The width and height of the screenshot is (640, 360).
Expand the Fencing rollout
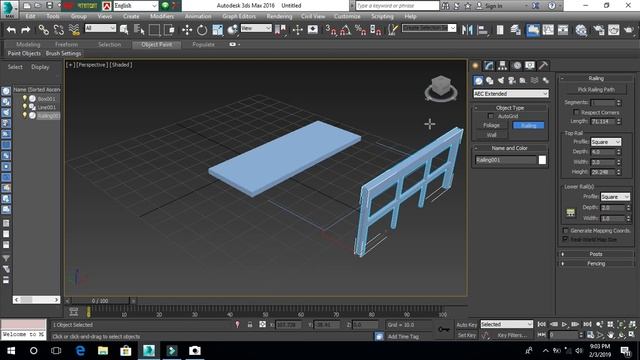click(596, 264)
